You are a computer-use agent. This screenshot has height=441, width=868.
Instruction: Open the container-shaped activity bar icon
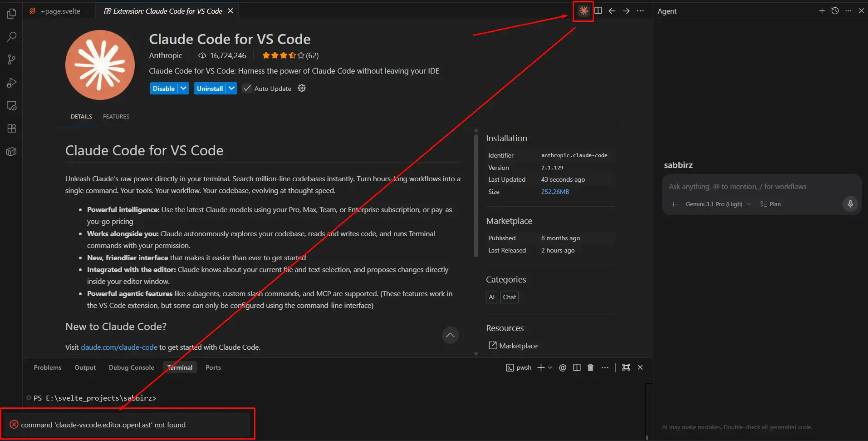[x=12, y=152]
